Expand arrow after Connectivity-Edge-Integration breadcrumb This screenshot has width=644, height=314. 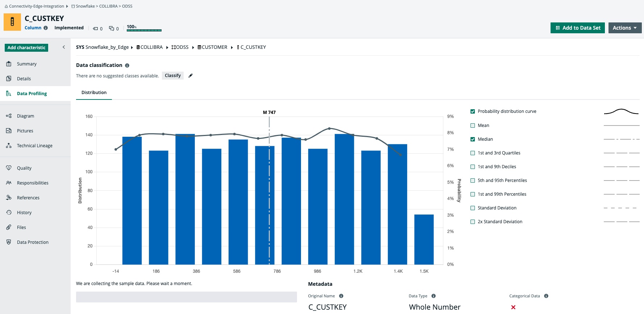coord(67,6)
